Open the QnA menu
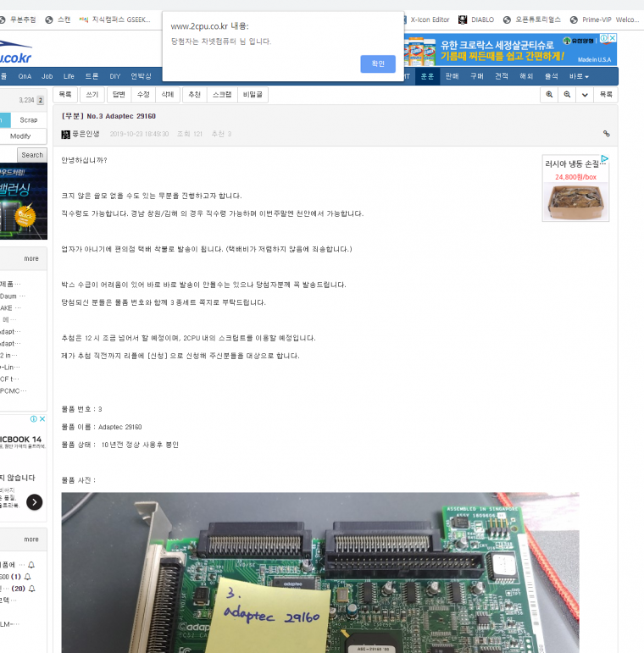Viewport: 644px width, 653px height. [x=25, y=76]
